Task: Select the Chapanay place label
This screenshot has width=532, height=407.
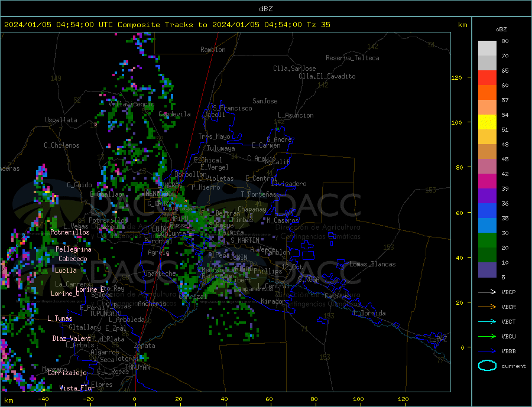Action: (x=252, y=209)
